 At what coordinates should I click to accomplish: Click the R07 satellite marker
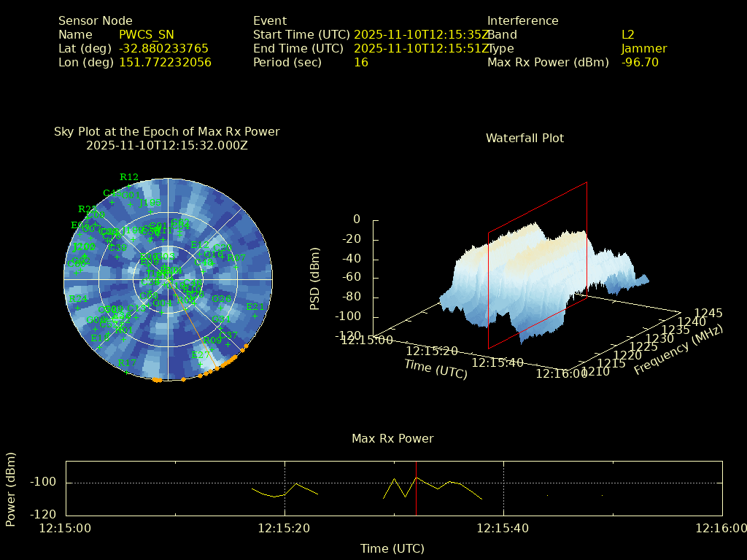click(x=236, y=267)
